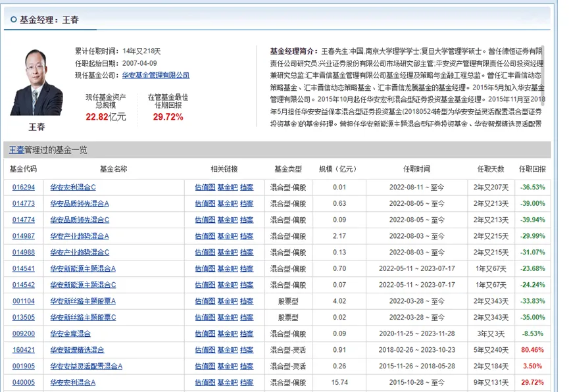This screenshot has width=569, height=392.
Task: Open 估值图 for fund 014773
Action: click(x=205, y=204)
